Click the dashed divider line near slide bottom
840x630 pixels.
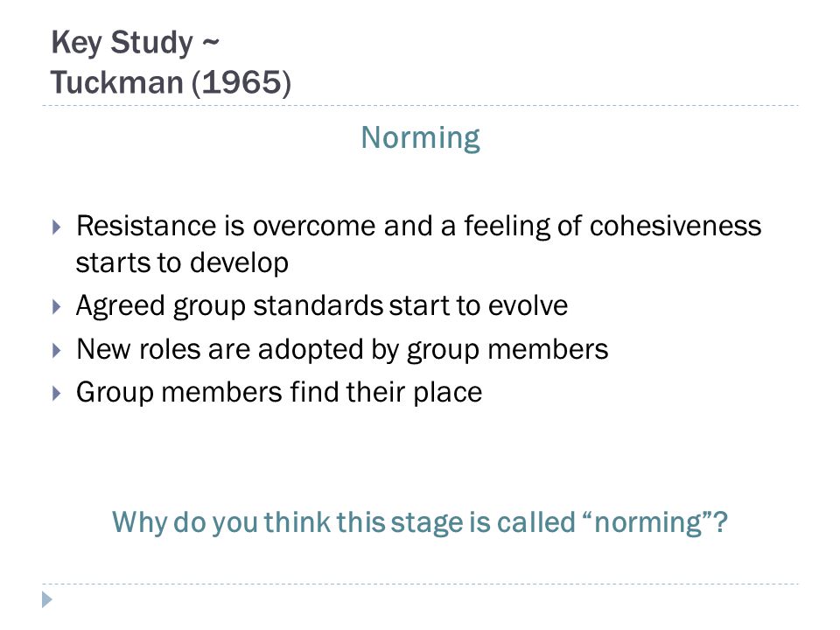click(421, 584)
